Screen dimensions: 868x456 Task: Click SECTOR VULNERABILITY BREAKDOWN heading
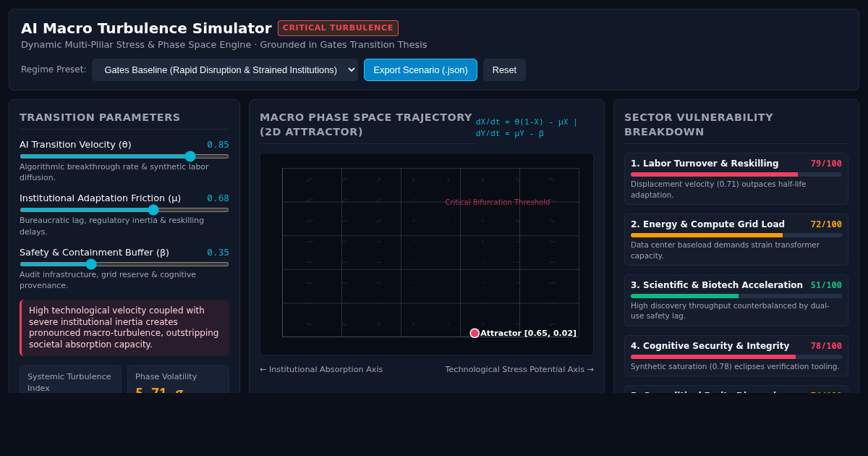699,124
